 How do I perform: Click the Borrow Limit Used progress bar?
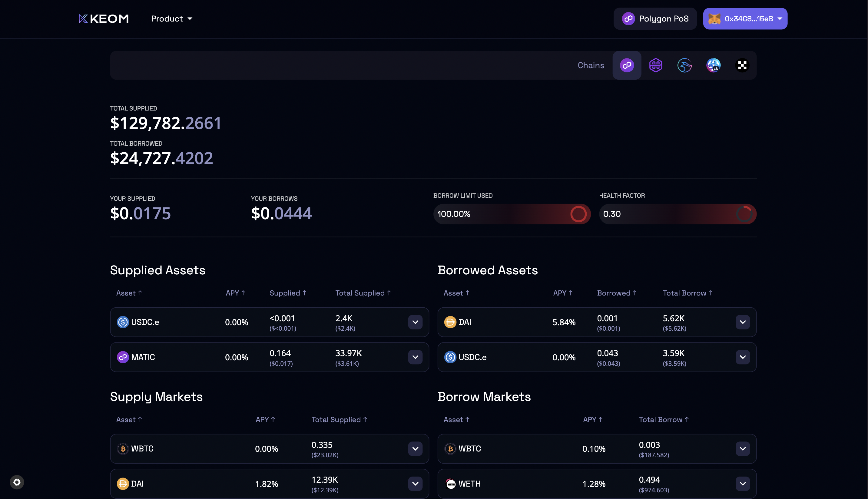512,214
